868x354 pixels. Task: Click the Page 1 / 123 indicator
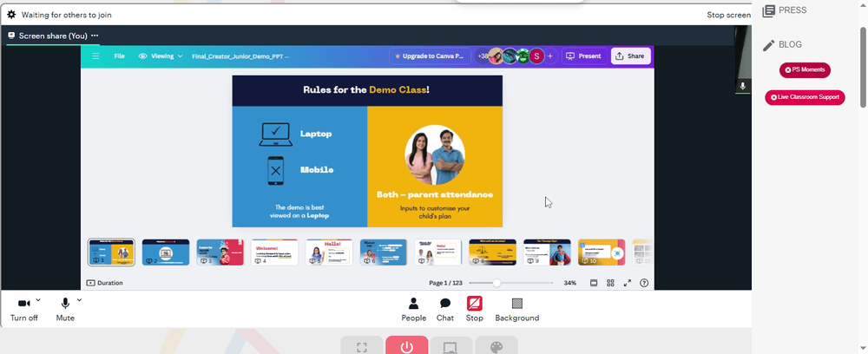click(445, 283)
